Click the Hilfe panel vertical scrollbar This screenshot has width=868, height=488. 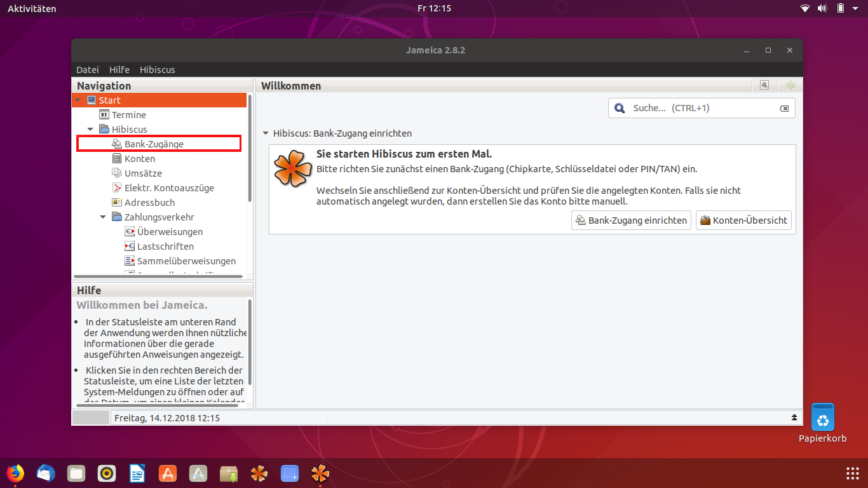tap(250, 342)
